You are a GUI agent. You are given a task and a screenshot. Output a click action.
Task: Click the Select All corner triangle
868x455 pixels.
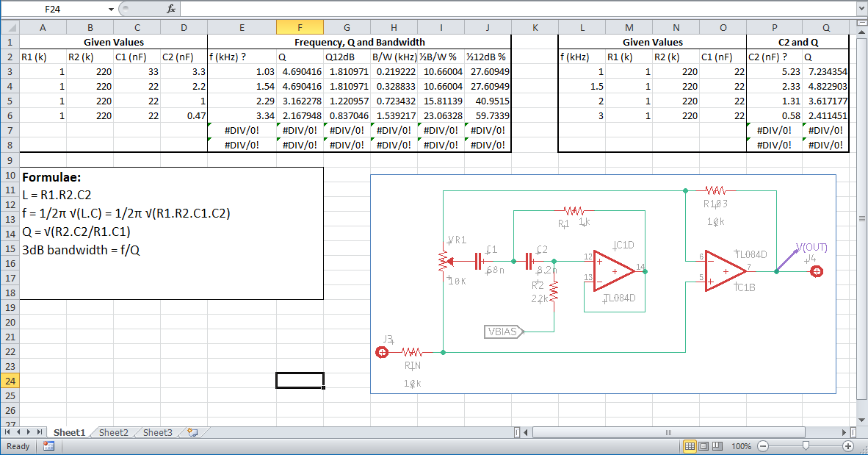tap(10, 27)
